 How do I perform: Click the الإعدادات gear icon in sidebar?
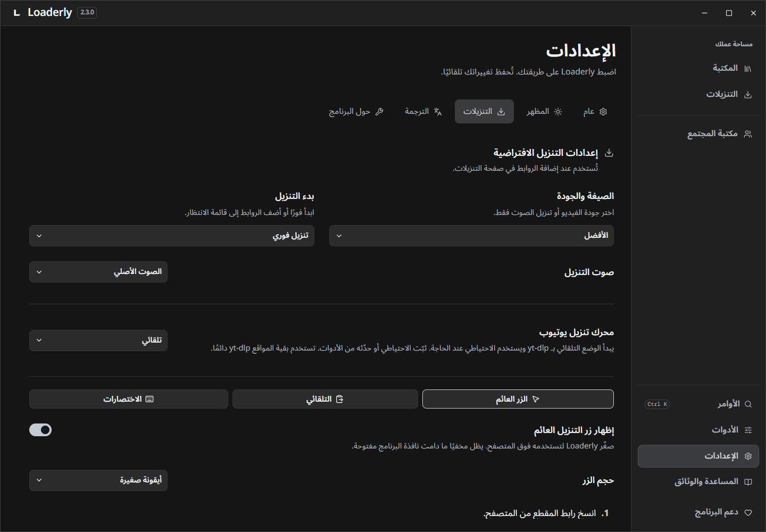748,456
